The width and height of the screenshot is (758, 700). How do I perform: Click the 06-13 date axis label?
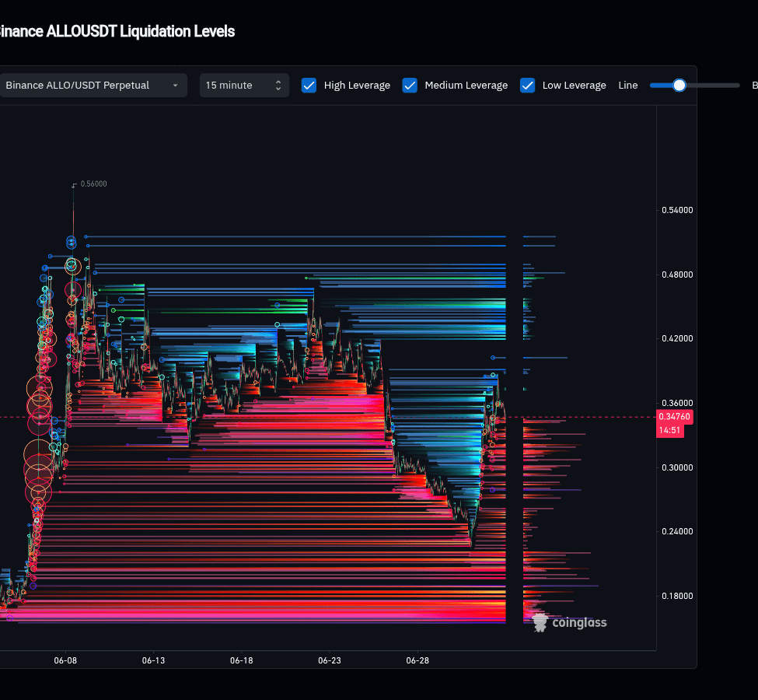tap(153, 660)
